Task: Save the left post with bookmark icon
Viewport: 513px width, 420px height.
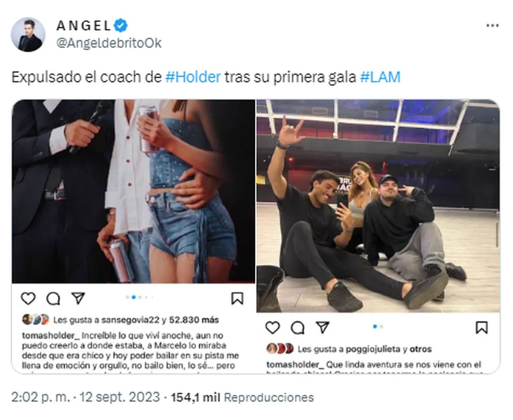Action: pyautogui.click(x=237, y=298)
